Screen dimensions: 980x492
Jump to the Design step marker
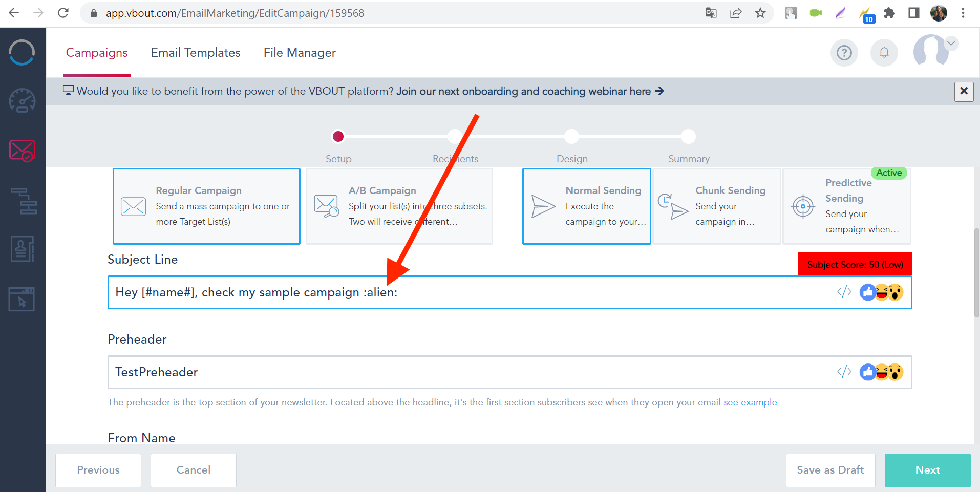[571, 136]
